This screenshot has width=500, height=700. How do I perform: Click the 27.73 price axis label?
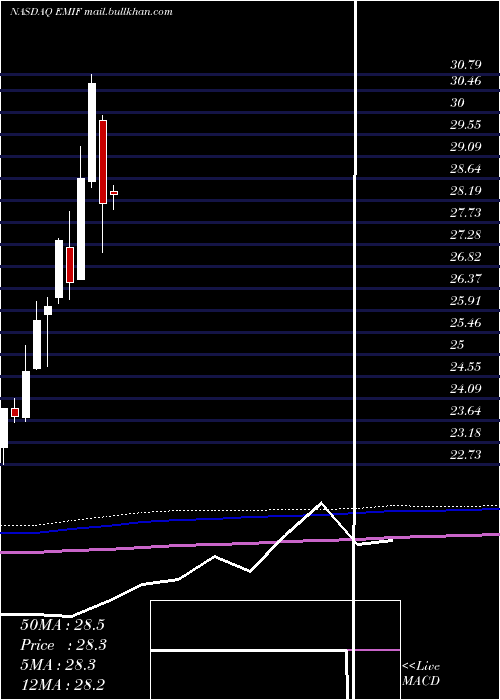466,213
